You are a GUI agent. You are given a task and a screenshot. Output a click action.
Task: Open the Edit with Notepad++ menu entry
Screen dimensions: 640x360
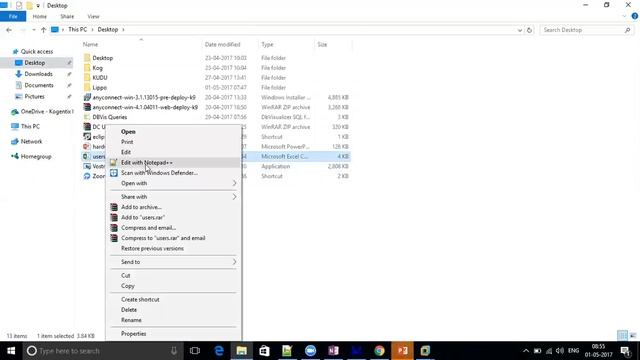point(173,162)
